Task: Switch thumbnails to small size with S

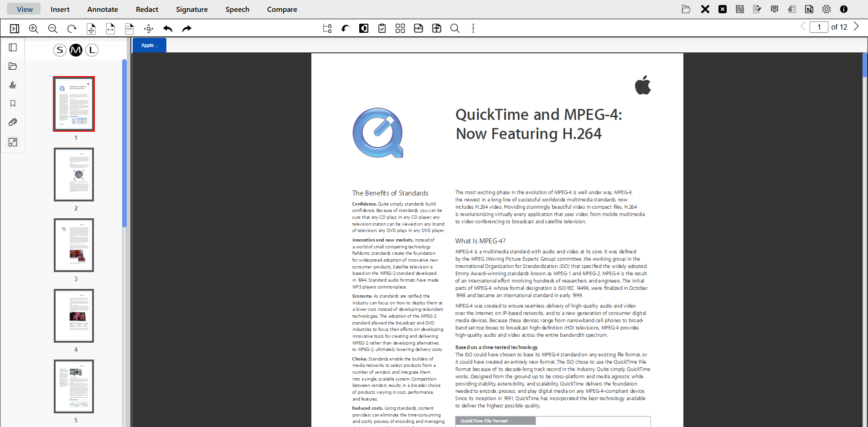Action: point(60,50)
